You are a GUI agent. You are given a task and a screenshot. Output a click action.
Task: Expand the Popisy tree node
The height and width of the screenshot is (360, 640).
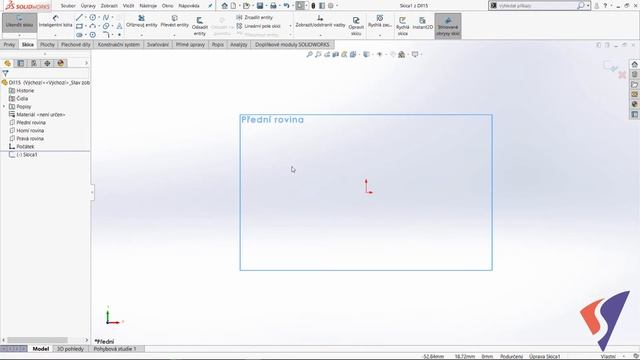(x=4, y=107)
